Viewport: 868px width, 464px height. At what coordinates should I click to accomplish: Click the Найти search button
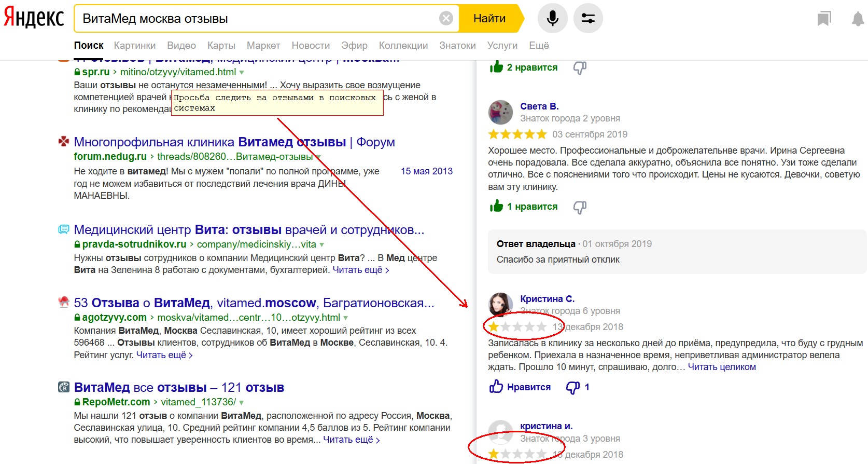click(489, 19)
